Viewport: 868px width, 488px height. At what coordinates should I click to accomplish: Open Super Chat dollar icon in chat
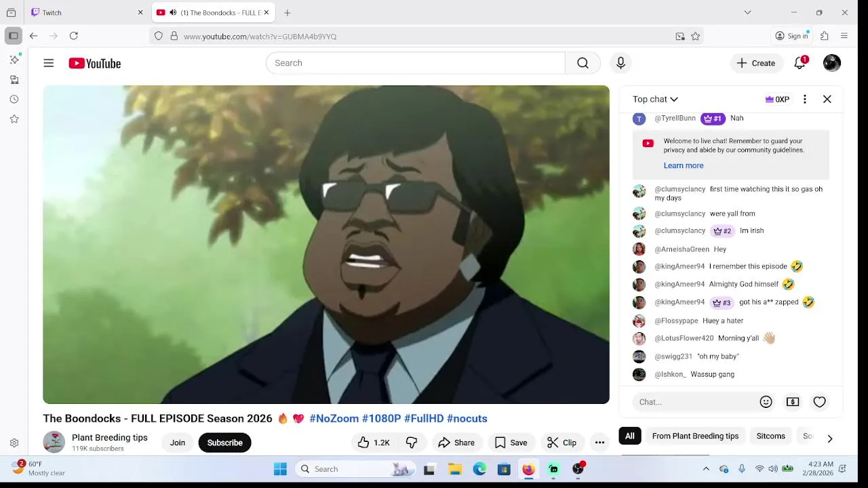[793, 402]
